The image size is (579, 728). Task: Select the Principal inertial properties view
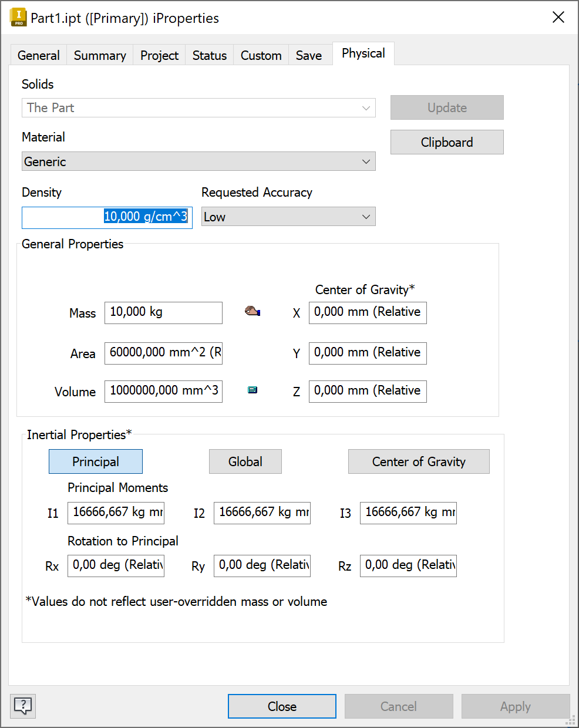[95, 461]
